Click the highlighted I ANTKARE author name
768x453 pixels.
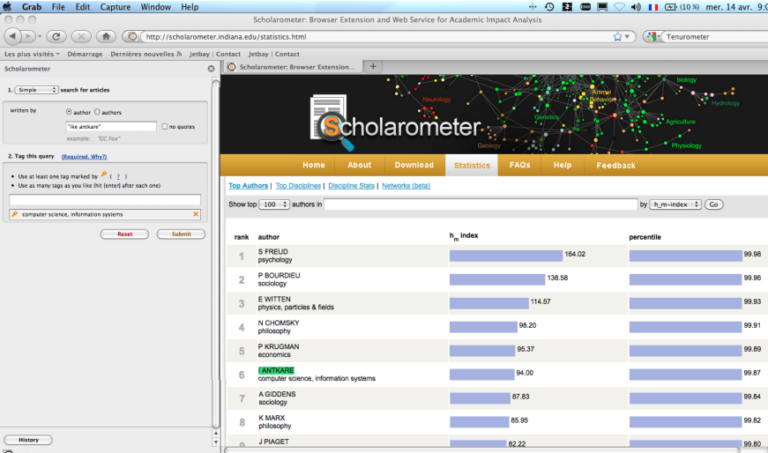[276, 370]
